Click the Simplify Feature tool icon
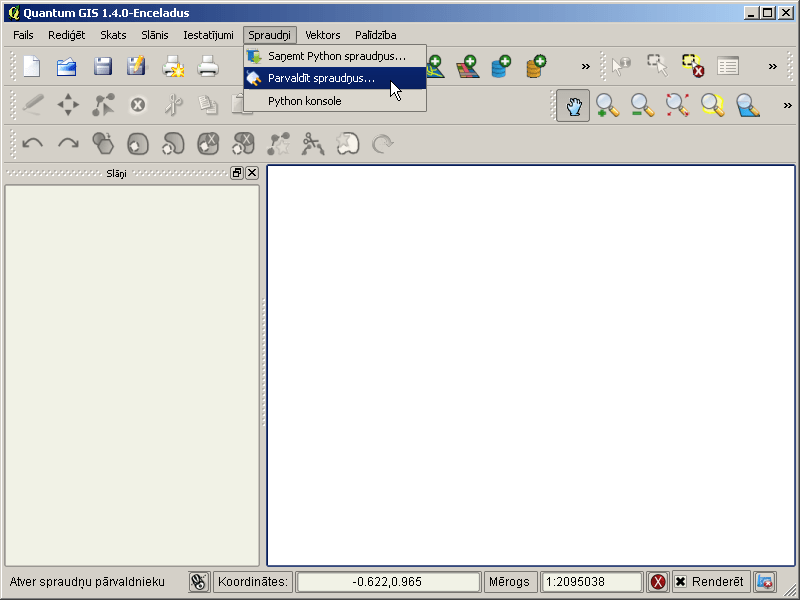 pos(103,144)
